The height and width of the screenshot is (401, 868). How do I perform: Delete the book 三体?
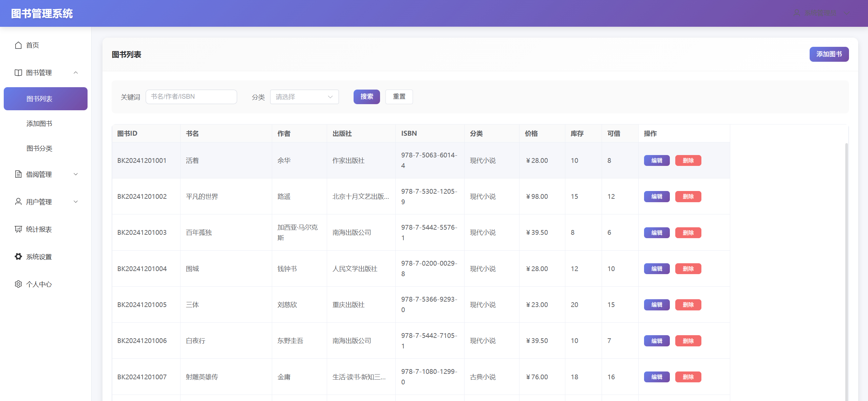(x=688, y=305)
